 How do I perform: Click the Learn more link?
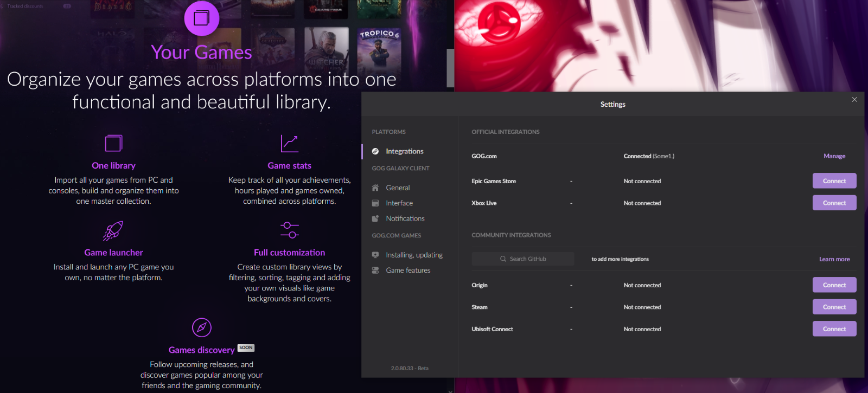pyautogui.click(x=834, y=259)
